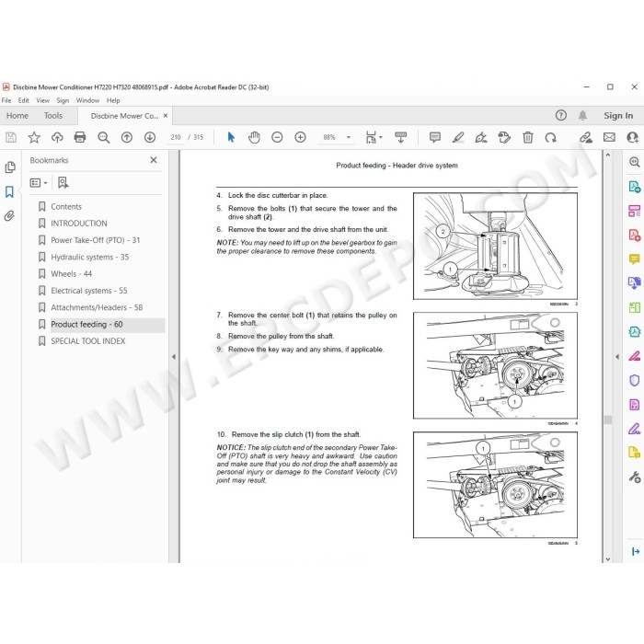Activate the Hand pan tool
This screenshot has height=644, width=644.
254,137
